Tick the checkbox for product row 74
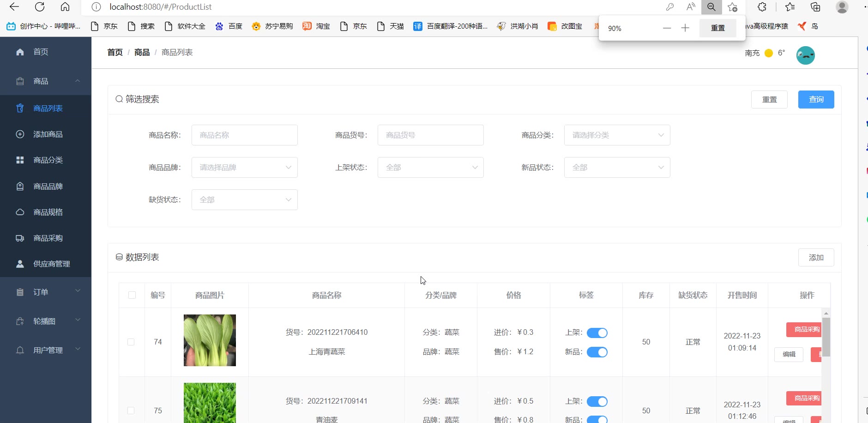 131,342
